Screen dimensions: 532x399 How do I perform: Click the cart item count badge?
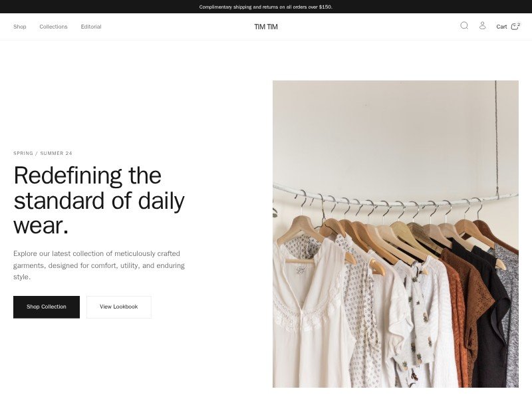coord(519,24)
